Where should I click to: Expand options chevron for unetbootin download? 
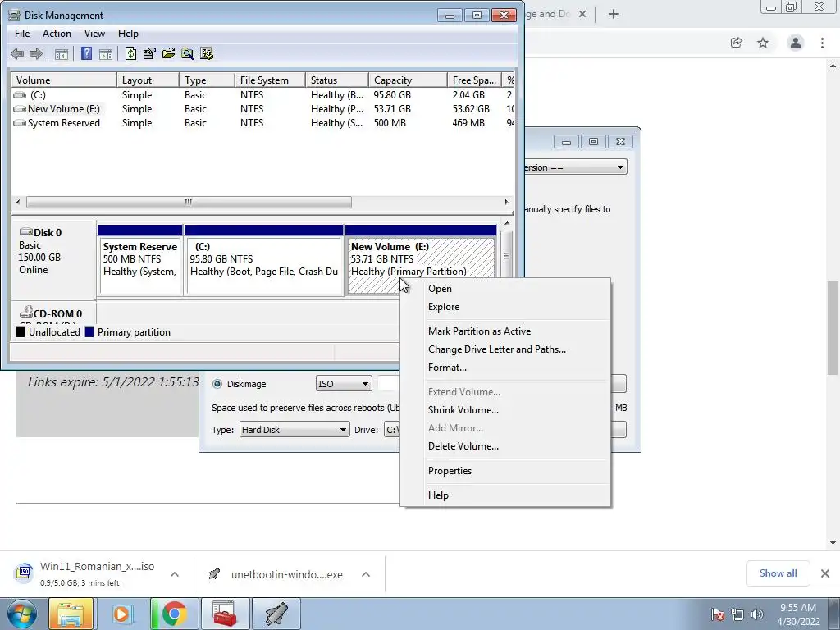click(x=366, y=574)
